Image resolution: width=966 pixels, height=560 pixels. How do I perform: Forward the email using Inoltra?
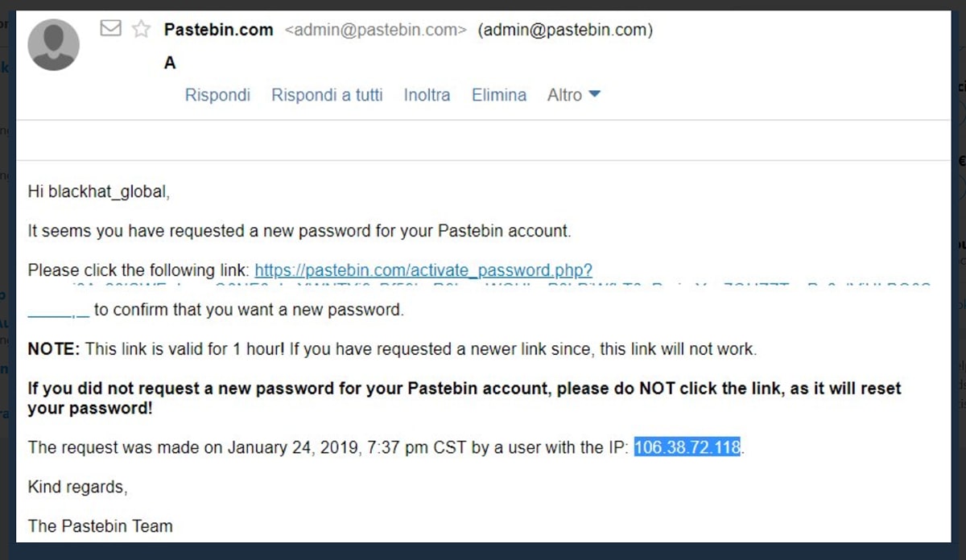pyautogui.click(x=427, y=95)
